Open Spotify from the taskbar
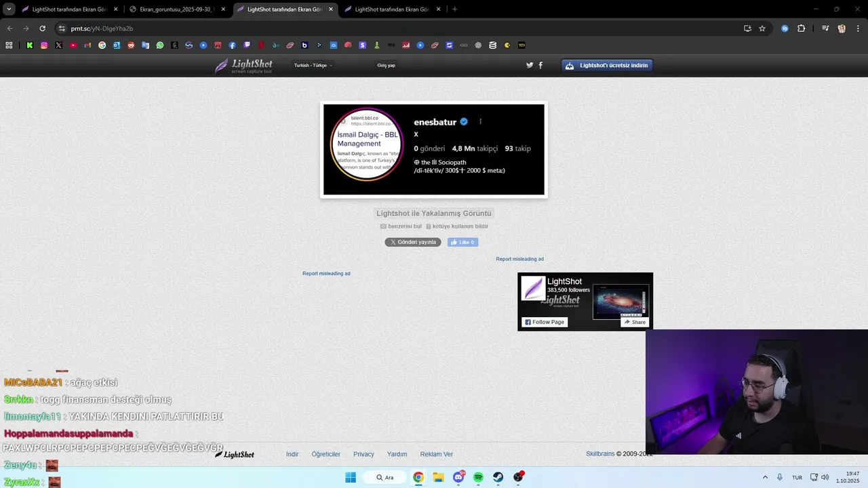 [478, 477]
